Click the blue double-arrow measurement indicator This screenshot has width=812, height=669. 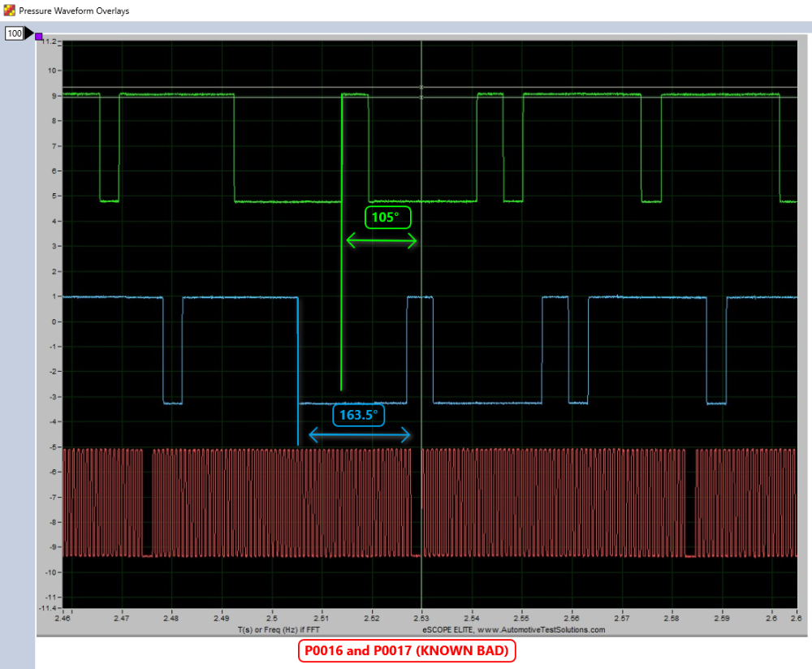click(x=360, y=435)
